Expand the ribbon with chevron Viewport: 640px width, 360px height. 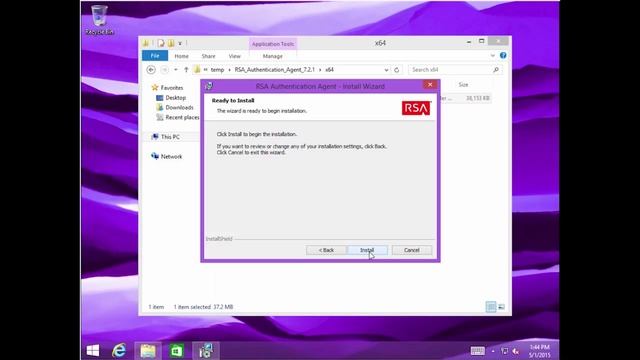click(x=493, y=55)
